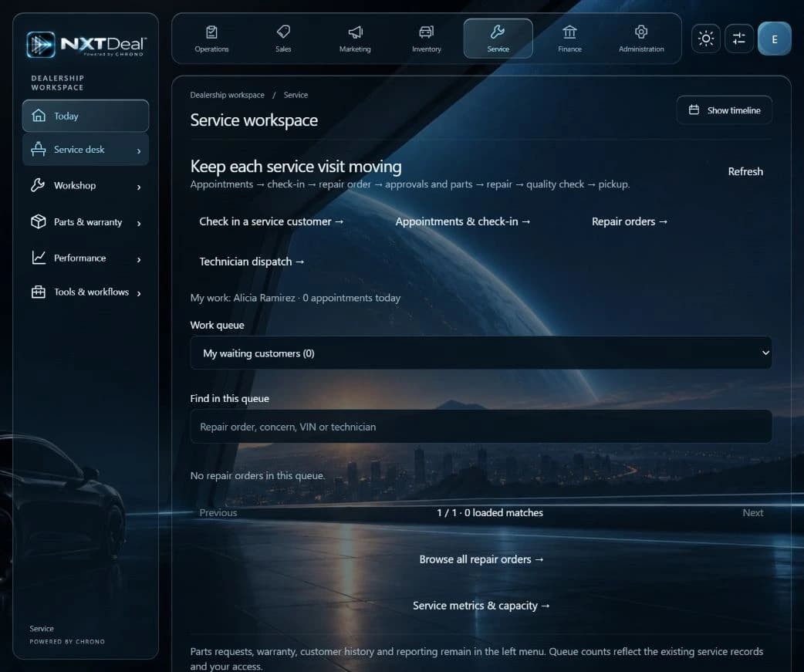
Task: Click 'No repair orders in this queue.' text
Action: pos(258,476)
